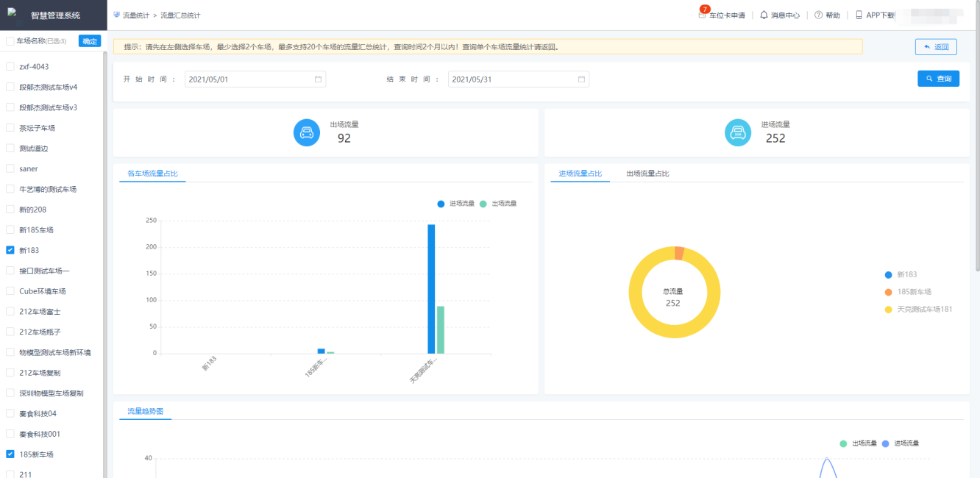Check the zxf-4043 parking lot
The image size is (980, 478).
[10, 66]
